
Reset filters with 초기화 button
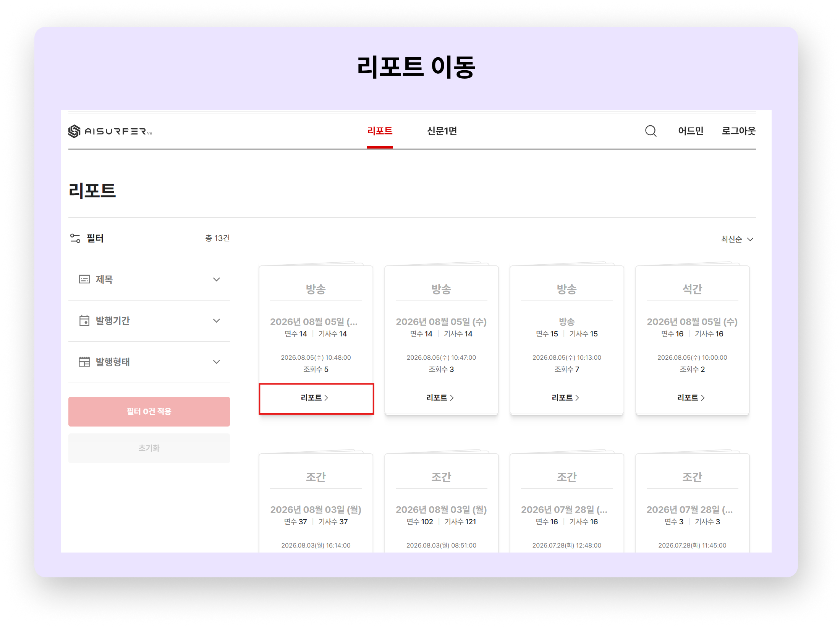tap(149, 448)
